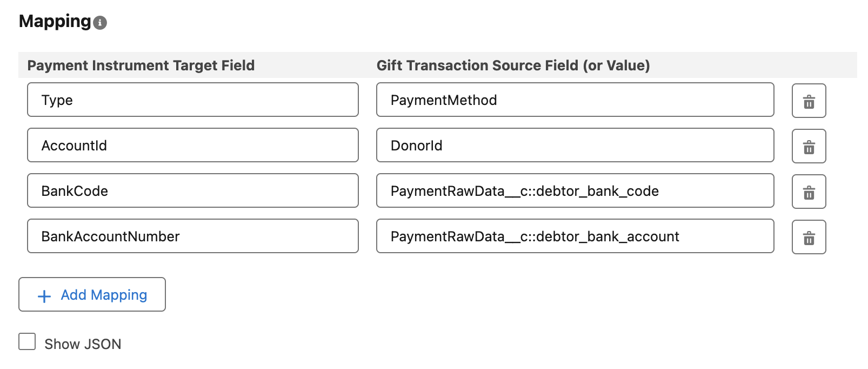Image resolution: width=868 pixels, height=369 pixels.
Task: Enable the Show JSON checkbox
Action: [x=27, y=342]
